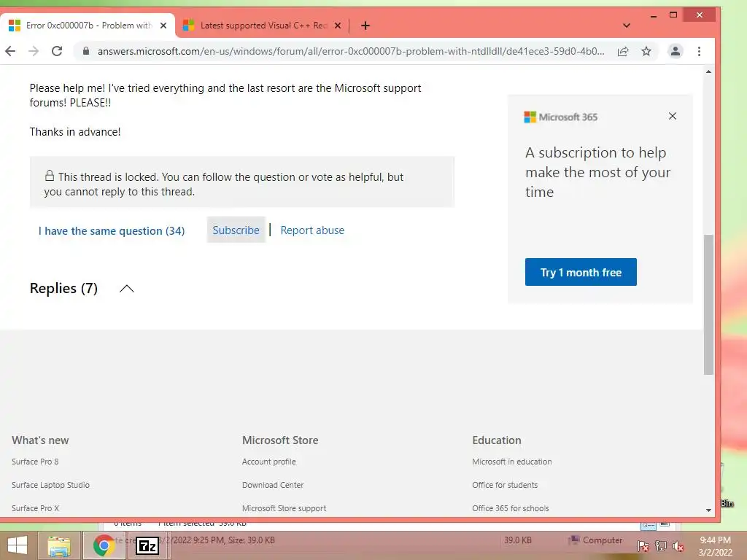Switch to Error 0xc000007b tab

click(88, 26)
